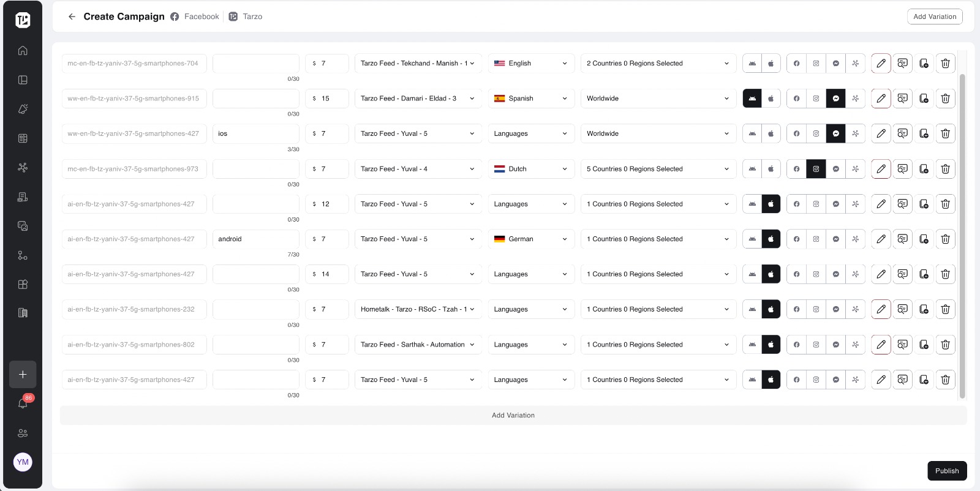Open the preview search icon in the German row
This screenshot has width=980, height=491.
[902, 239]
